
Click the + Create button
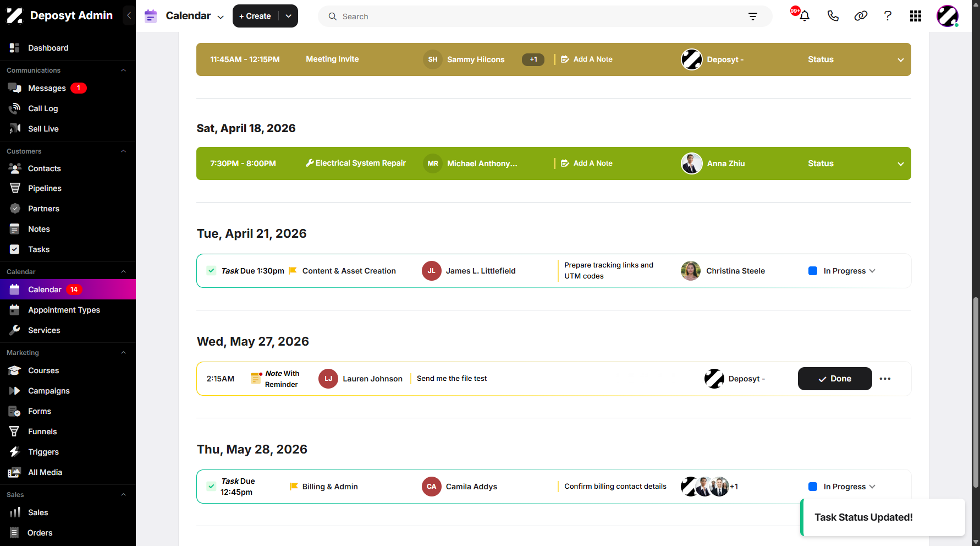pyautogui.click(x=256, y=16)
